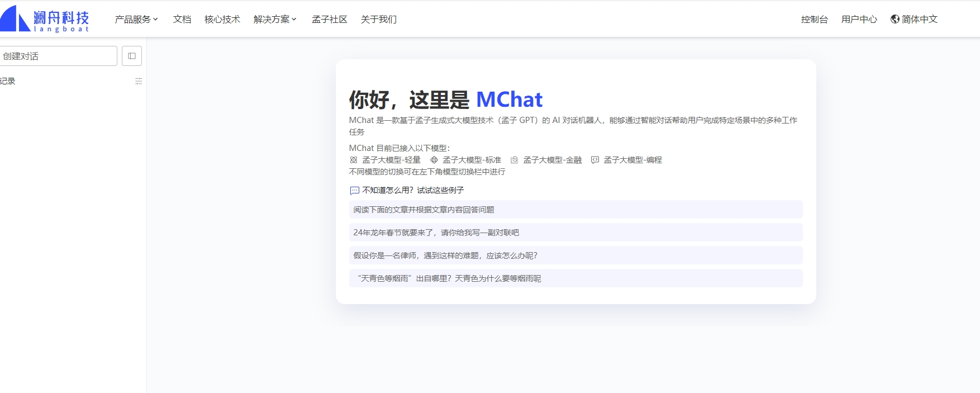Click the 孟子大模型-编程 model icon
The height and width of the screenshot is (393, 980).
(595, 160)
